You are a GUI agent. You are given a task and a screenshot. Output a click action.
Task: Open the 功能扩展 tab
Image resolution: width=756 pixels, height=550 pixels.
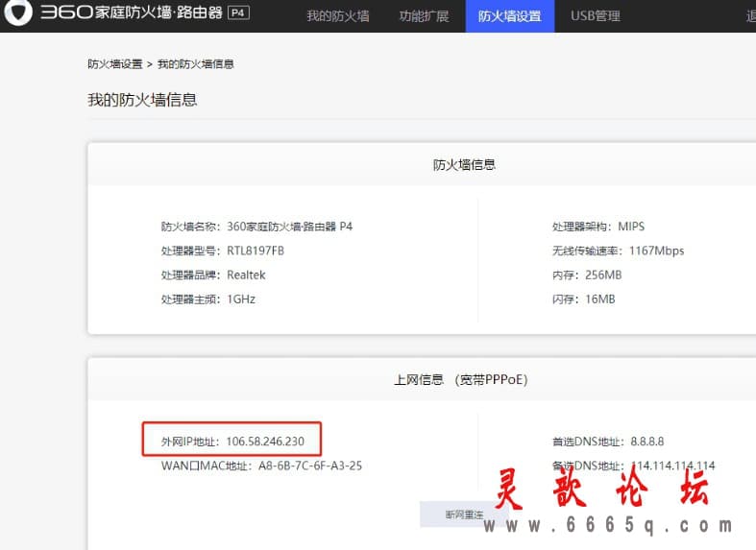(x=424, y=16)
